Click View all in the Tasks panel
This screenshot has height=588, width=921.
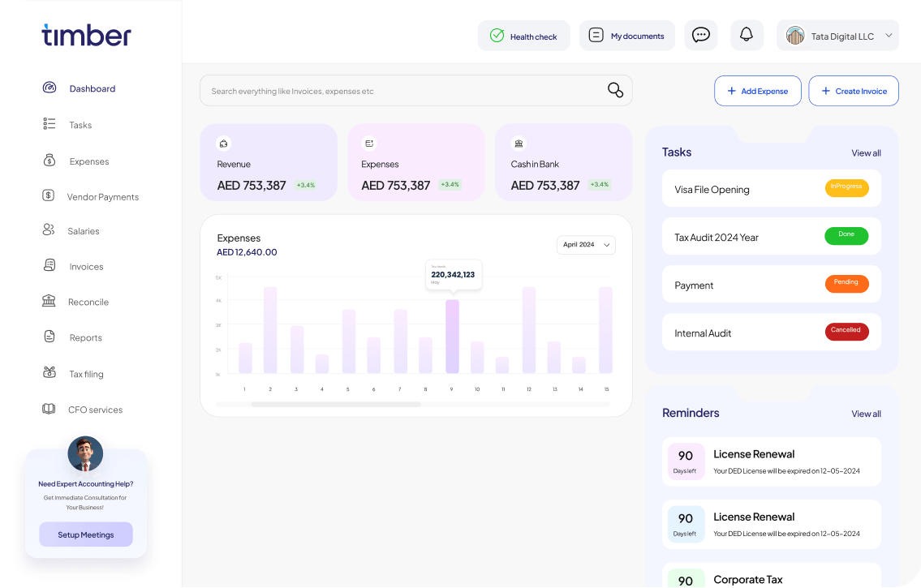pos(866,152)
